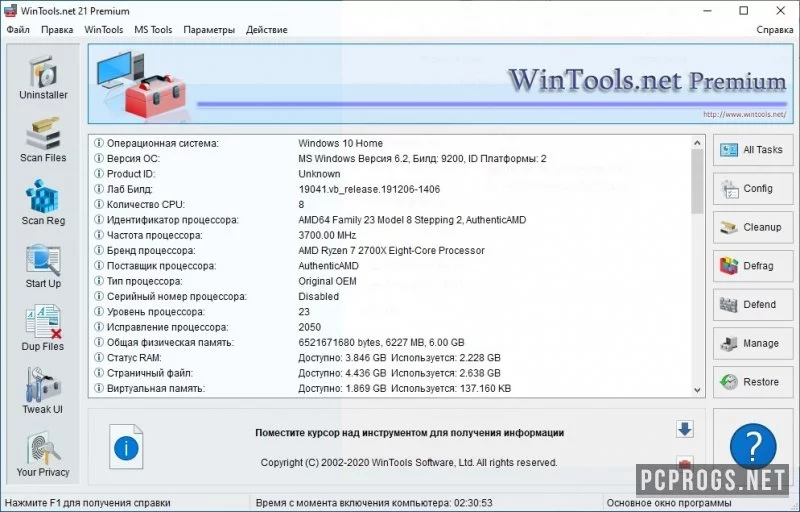Image resolution: width=800 pixels, height=512 pixels.
Task: Open the Dup Files finder
Action: (43, 329)
